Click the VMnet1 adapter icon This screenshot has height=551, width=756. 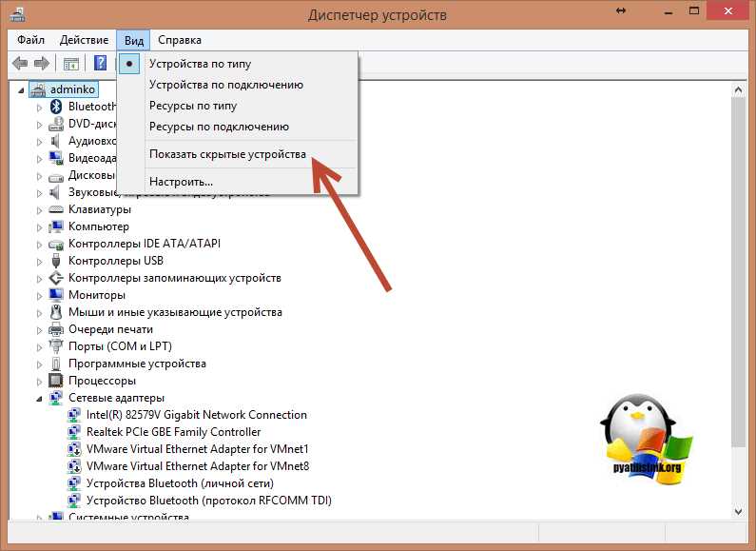(74, 449)
